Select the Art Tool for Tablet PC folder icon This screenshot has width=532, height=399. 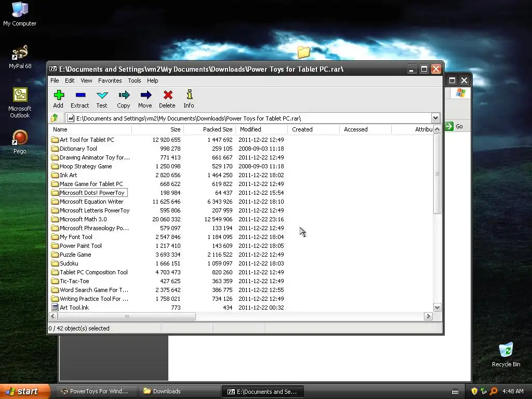pos(55,139)
